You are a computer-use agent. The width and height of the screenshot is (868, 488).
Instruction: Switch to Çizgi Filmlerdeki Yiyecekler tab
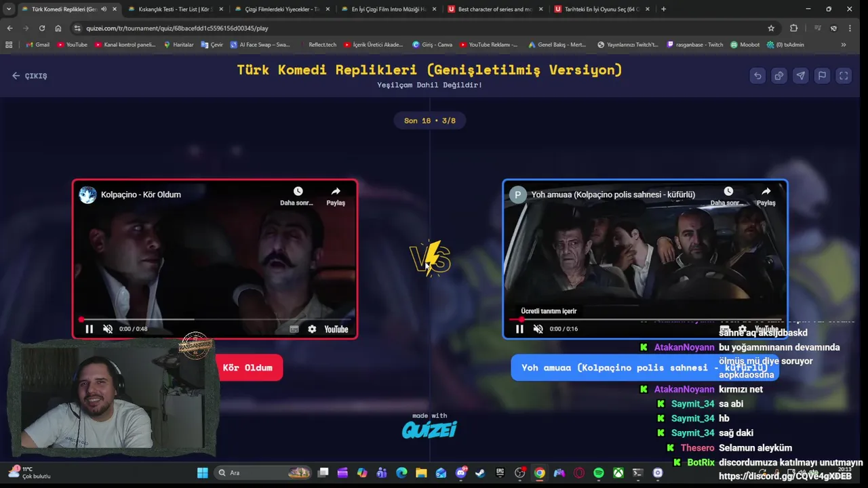click(x=281, y=9)
